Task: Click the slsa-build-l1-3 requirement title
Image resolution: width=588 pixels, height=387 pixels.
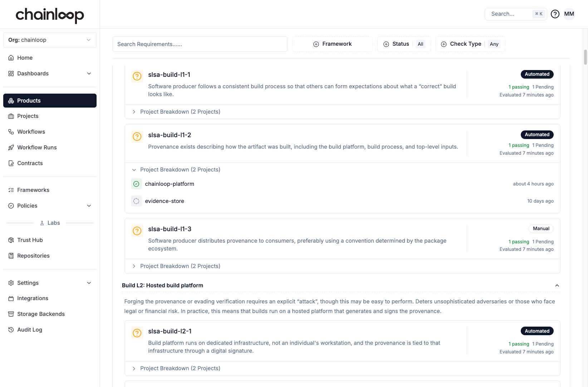Action: [x=170, y=229]
